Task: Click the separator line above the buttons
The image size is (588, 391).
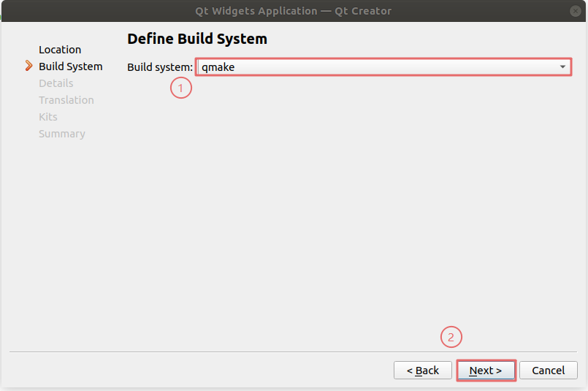Action: coord(294,352)
